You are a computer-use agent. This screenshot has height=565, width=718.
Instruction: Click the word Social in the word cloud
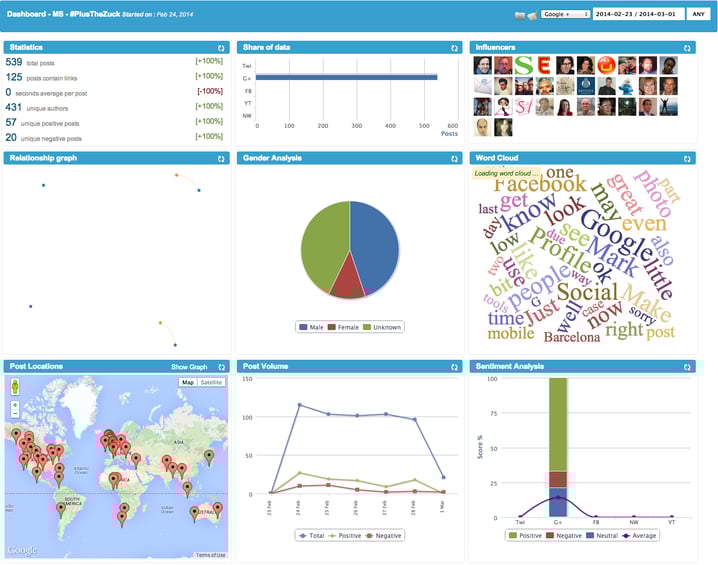[x=587, y=292]
